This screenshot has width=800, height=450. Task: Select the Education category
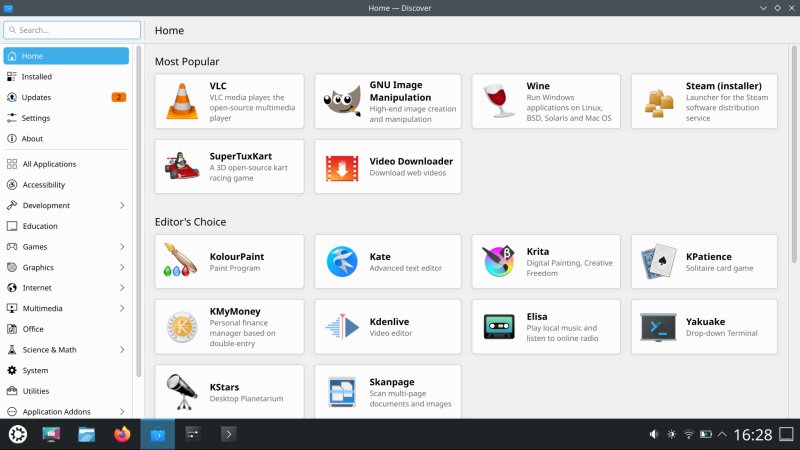point(66,226)
